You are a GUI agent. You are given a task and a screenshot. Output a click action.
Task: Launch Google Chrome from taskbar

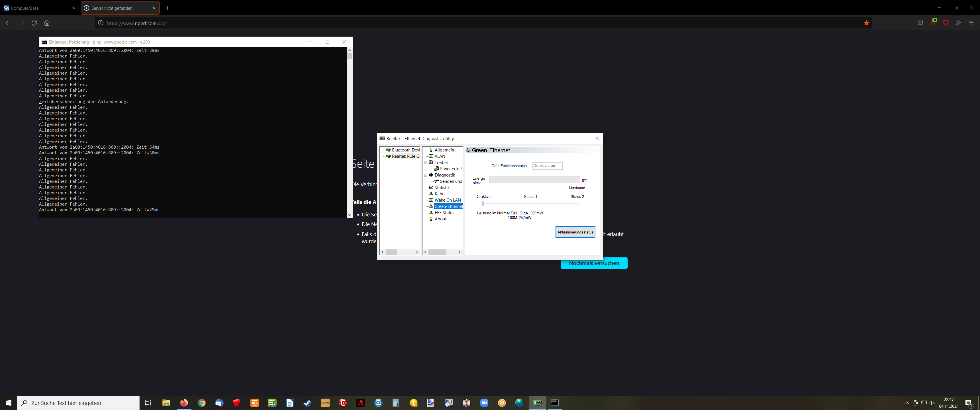[x=201, y=403]
